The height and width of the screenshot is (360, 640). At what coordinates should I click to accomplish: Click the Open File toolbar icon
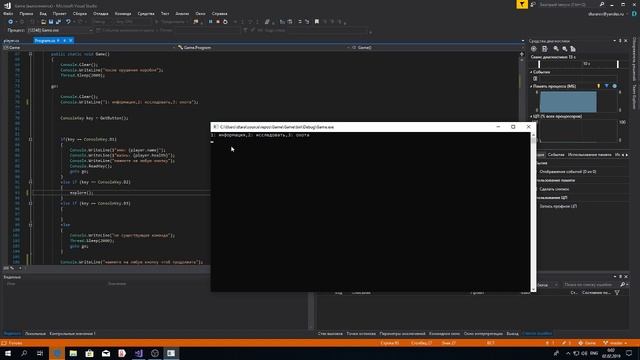point(43,22)
